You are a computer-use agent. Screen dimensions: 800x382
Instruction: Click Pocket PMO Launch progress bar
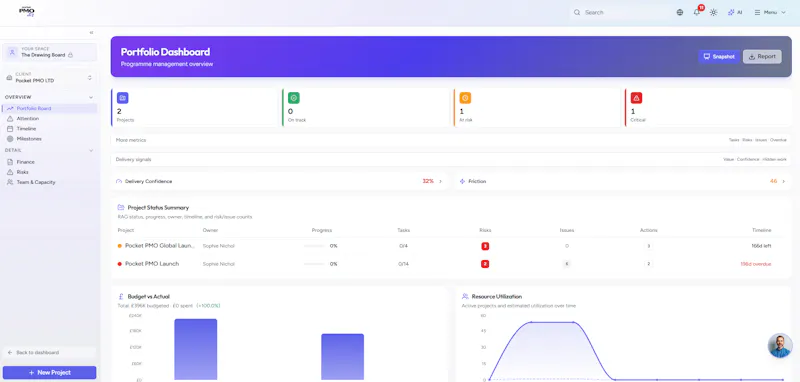314,264
